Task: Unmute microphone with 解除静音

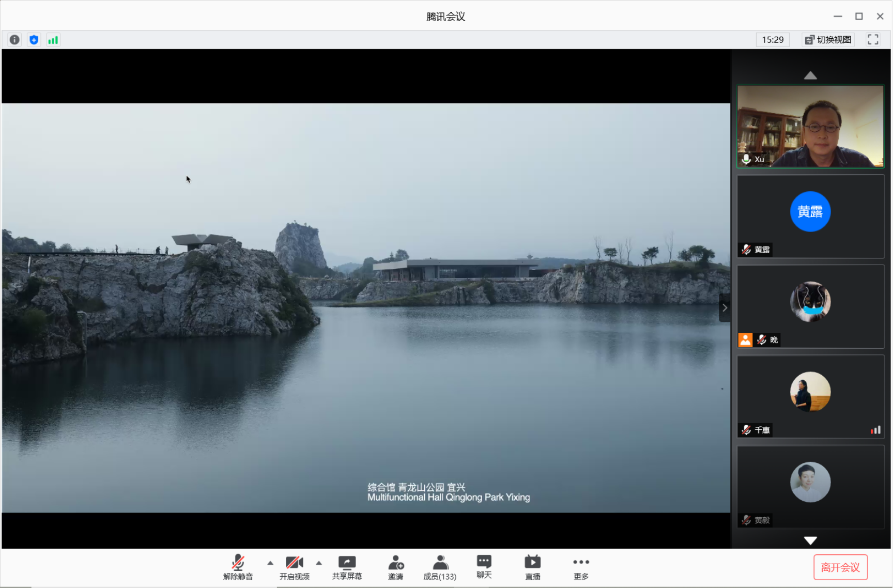Action: (x=238, y=567)
